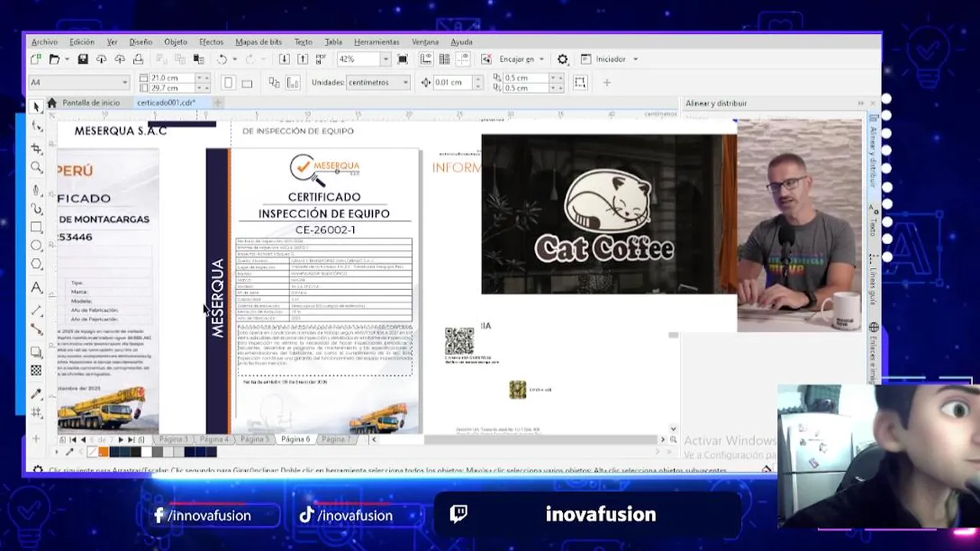
Task: Switch to Página 7 page tab
Action: pyautogui.click(x=335, y=439)
